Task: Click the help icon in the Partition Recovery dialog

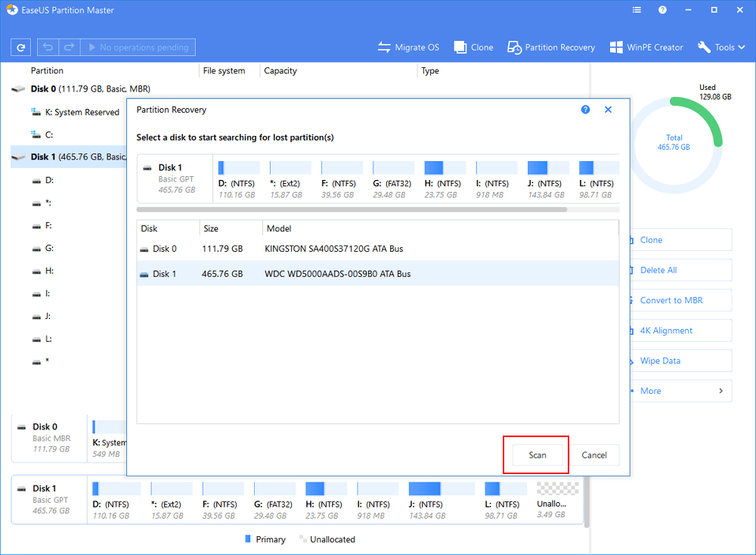Action: point(585,110)
